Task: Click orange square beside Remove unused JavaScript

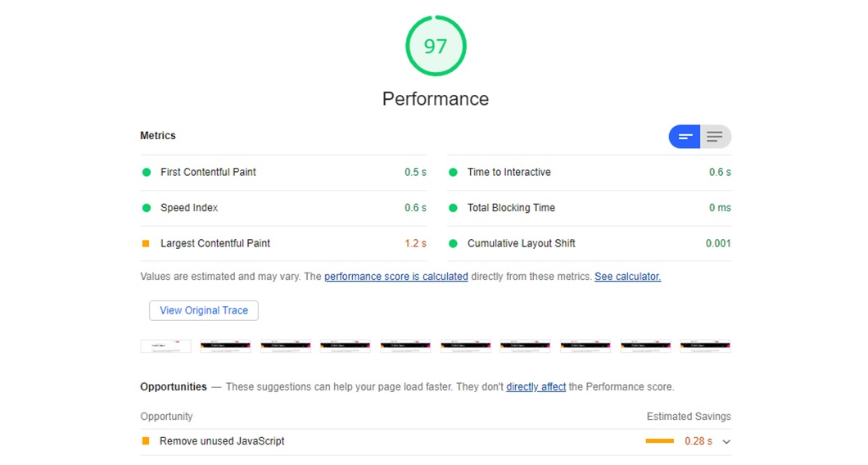Action: coord(146,441)
